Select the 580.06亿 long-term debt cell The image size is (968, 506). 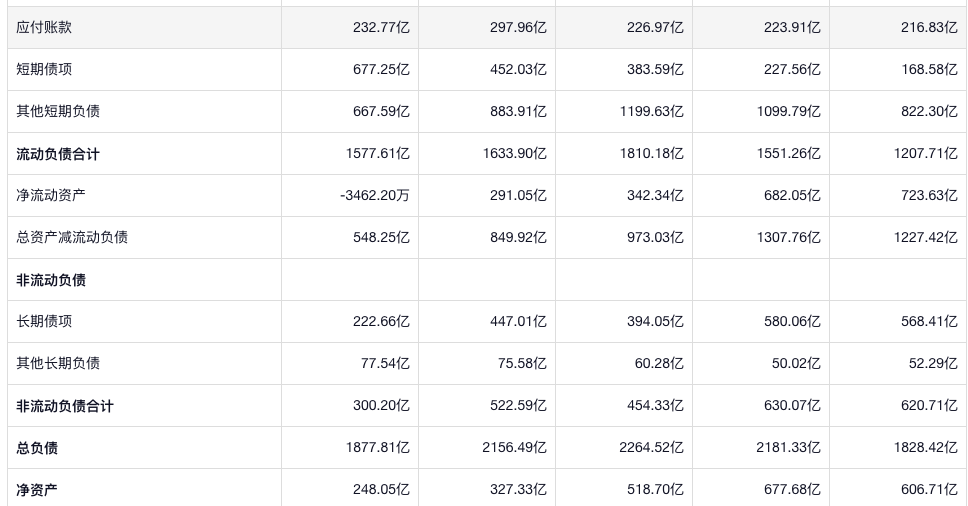[792, 321]
